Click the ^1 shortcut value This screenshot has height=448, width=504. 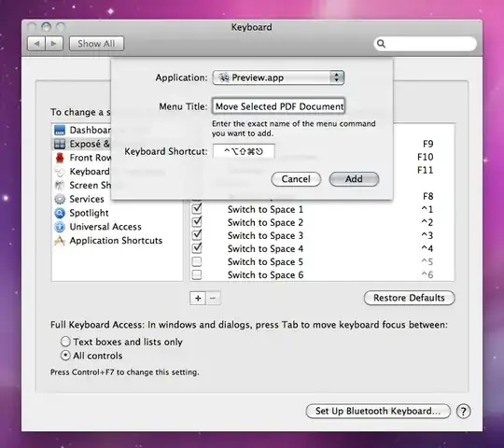(427, 209)
